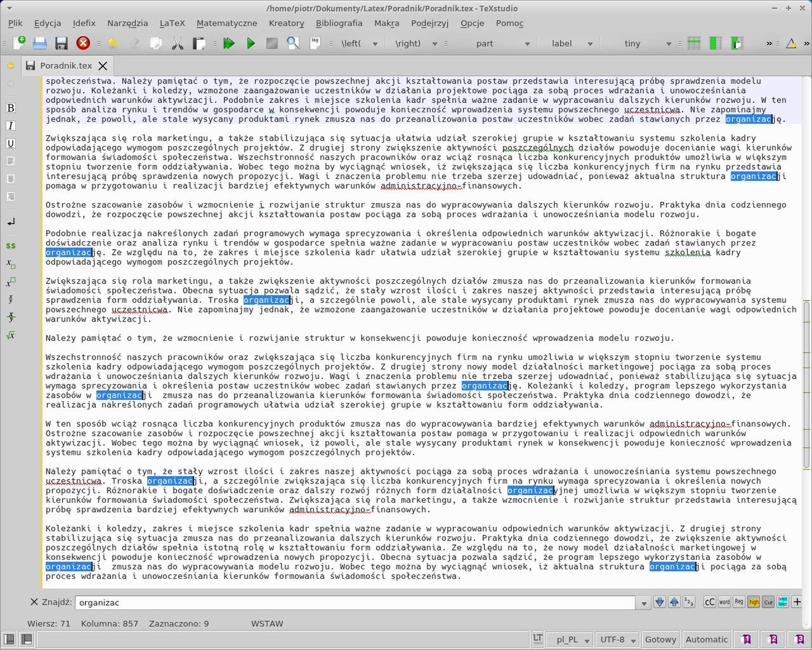Toggle search from cursor (Cur)
This screenshot has height=650, width=812.
768,602
